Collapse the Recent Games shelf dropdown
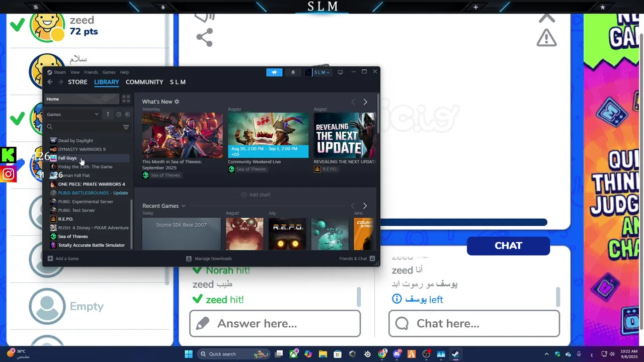Viewport: 644px width, 362px height. coord(183,206)
